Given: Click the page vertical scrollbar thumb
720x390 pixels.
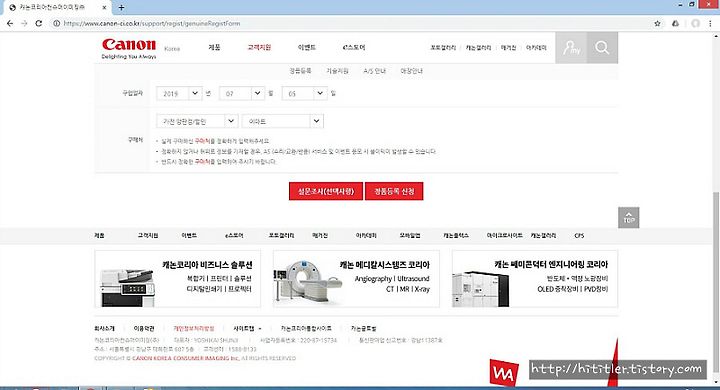Looking at the screenshot, I should (x=716, y=283).
